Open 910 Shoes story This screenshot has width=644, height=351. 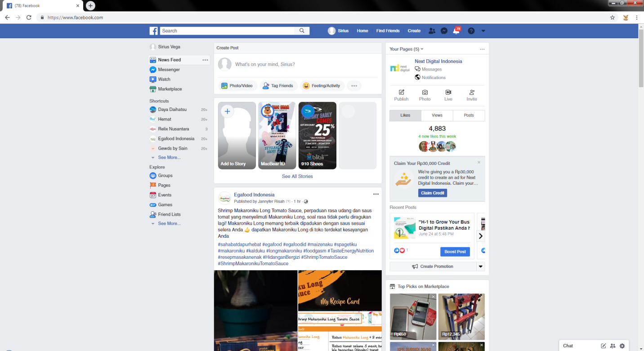(318, 136)
